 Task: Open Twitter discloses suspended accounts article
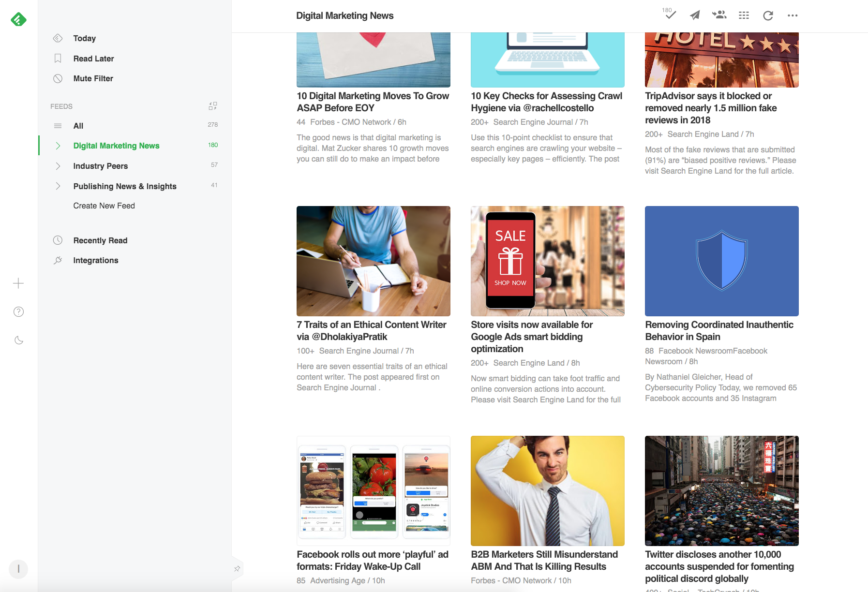(719, 566)
